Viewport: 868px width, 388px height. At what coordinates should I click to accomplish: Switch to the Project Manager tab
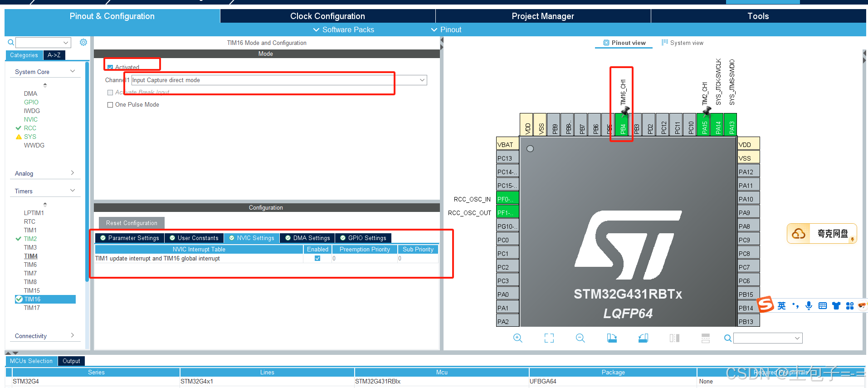(x=543, y=16)
